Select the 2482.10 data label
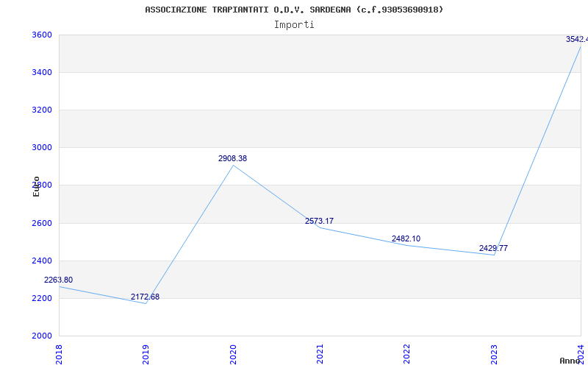The width and height of the screenshot is (588, 368). (406, 238)
